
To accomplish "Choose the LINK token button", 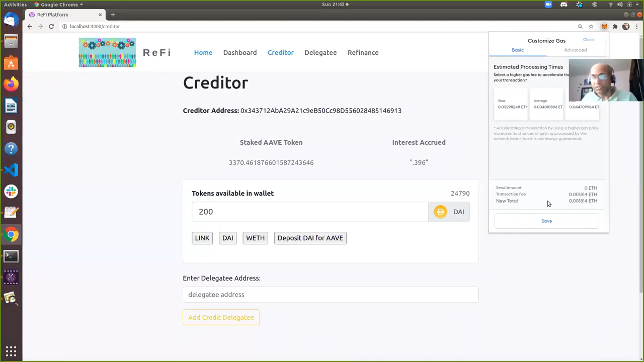I will [x=202, y=238].
